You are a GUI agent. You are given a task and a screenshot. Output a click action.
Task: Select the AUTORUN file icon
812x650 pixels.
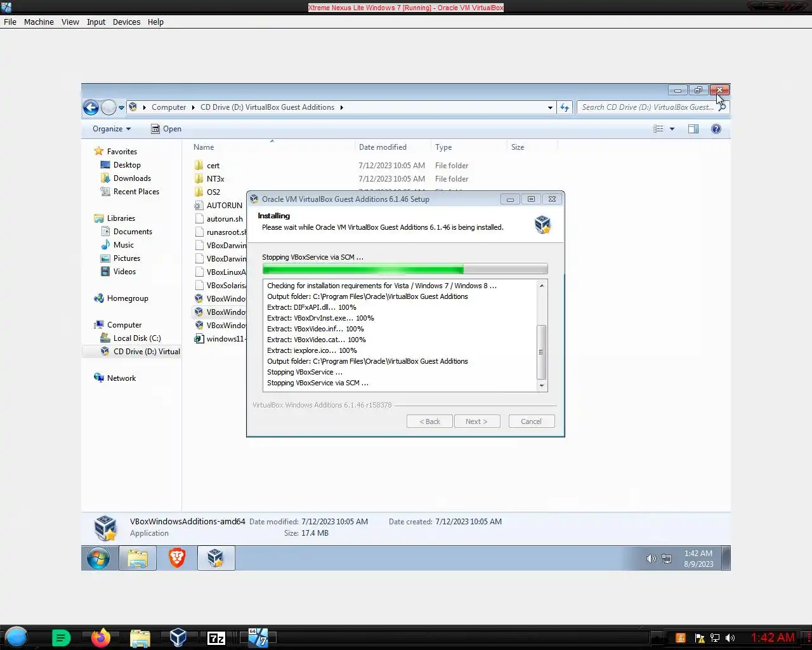(x=199, y=206)
